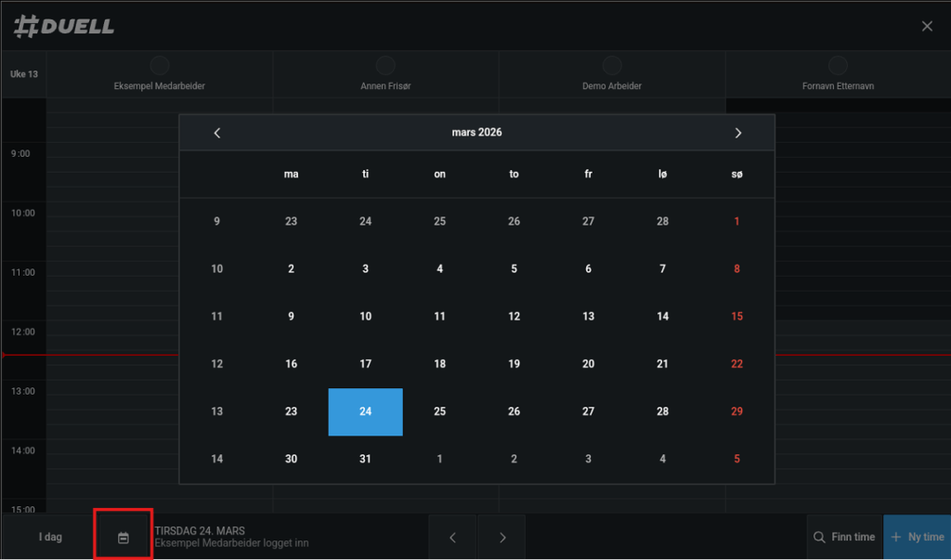This screenshot has height=560, width=951.
Task: Go to previous month in calendar
Action: coord(217,133)
